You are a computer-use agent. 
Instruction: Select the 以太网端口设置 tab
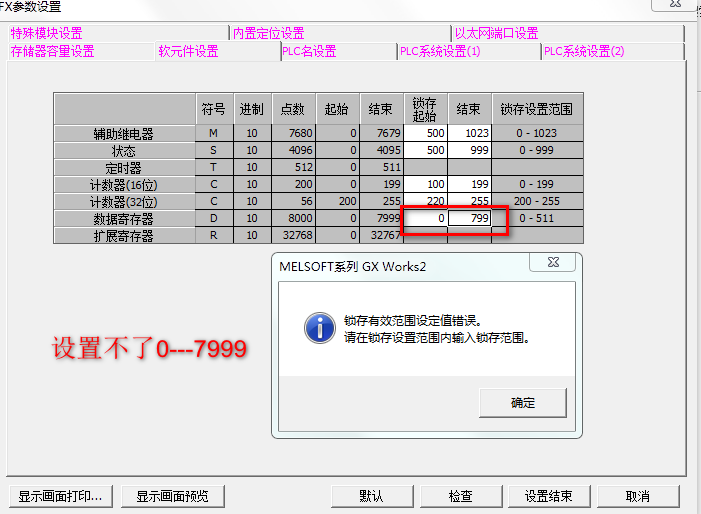click(x=496, y=34)
